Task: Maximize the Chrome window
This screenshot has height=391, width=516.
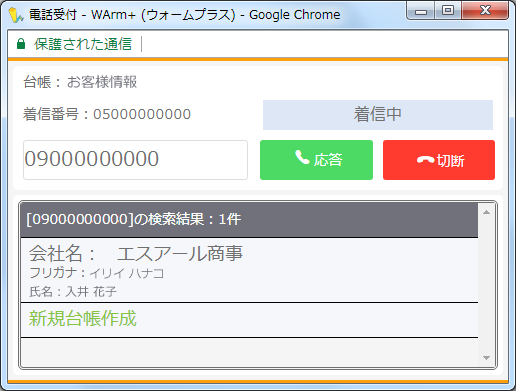Action: (x=448, y=11)
